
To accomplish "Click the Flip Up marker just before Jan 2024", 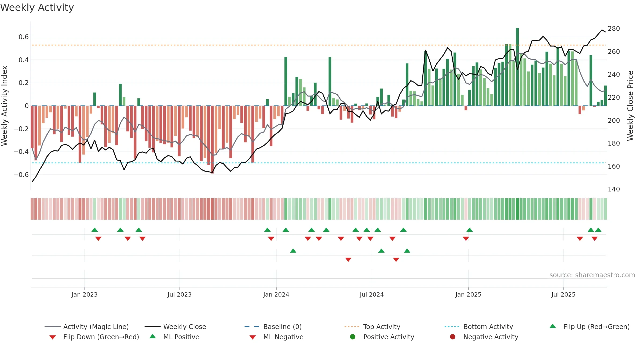I will (268, 230).
